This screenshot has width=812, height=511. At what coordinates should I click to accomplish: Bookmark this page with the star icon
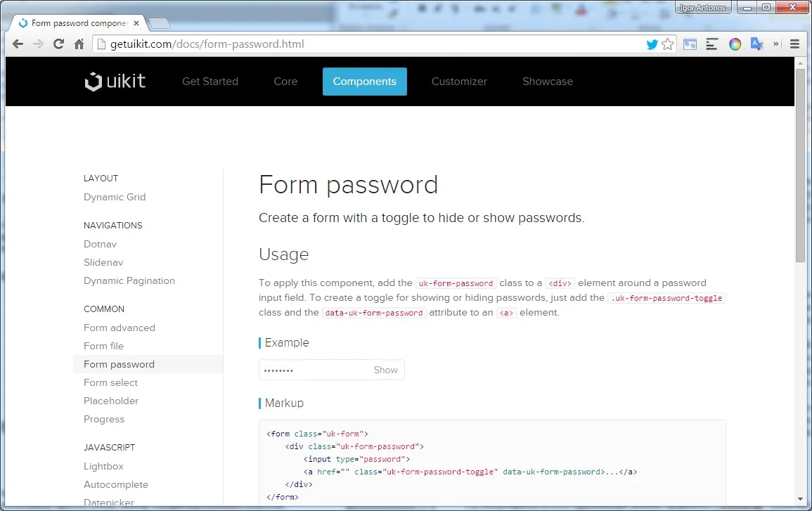667,44
